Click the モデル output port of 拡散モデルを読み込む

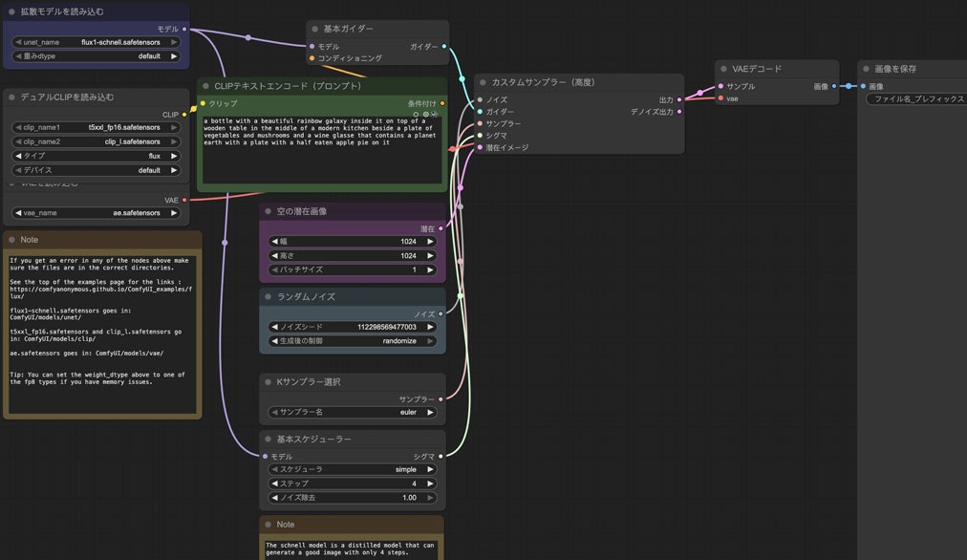tap(184, 29)
